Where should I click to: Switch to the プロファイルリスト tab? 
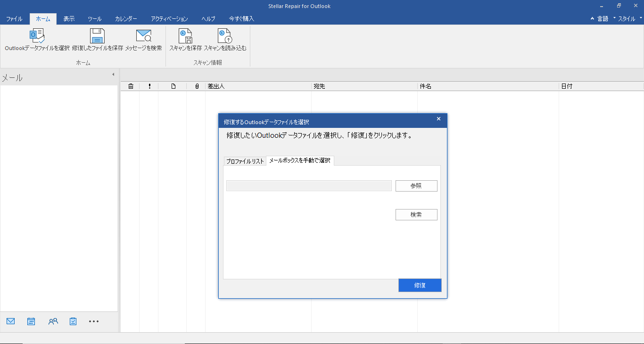coord(245,161)
